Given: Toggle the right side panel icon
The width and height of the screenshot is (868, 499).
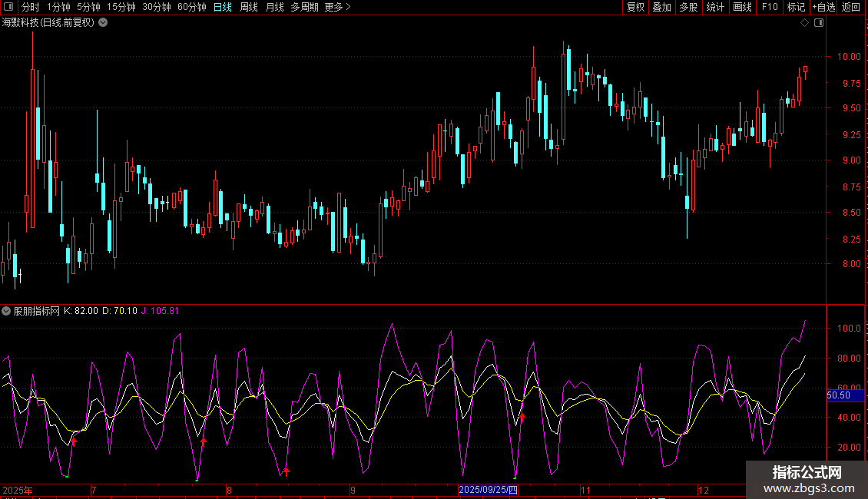Looking at the screenshot, I should point(819,23).
